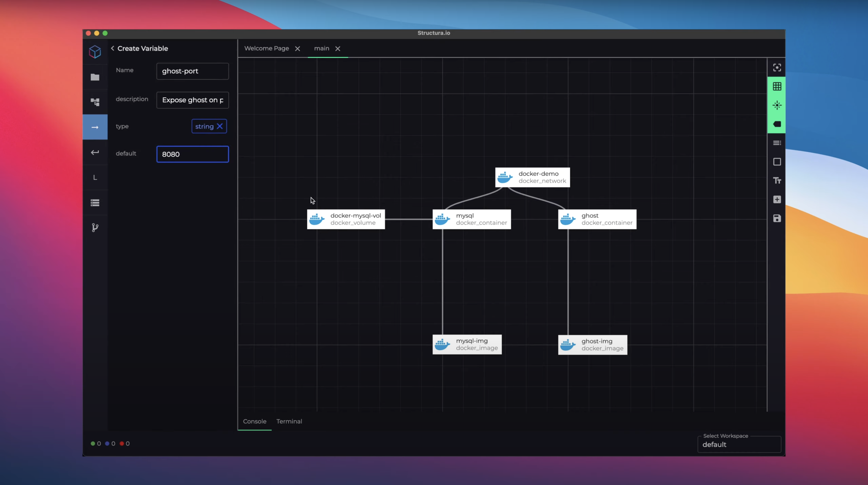
Task: Collapse Create Variable panel with back chevron
Action: pyautogui.click(x=112, y=48)
